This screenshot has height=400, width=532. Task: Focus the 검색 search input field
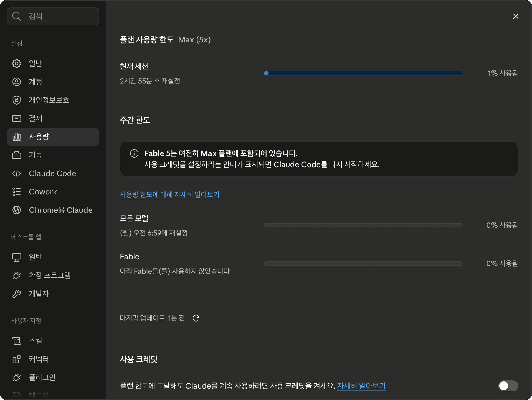[x=53, y=16]
